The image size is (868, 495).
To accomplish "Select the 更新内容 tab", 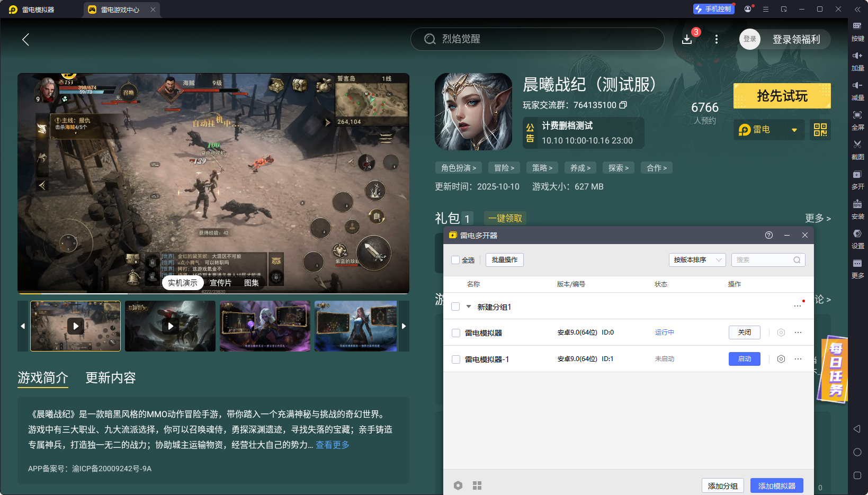I will click(111, 377).
